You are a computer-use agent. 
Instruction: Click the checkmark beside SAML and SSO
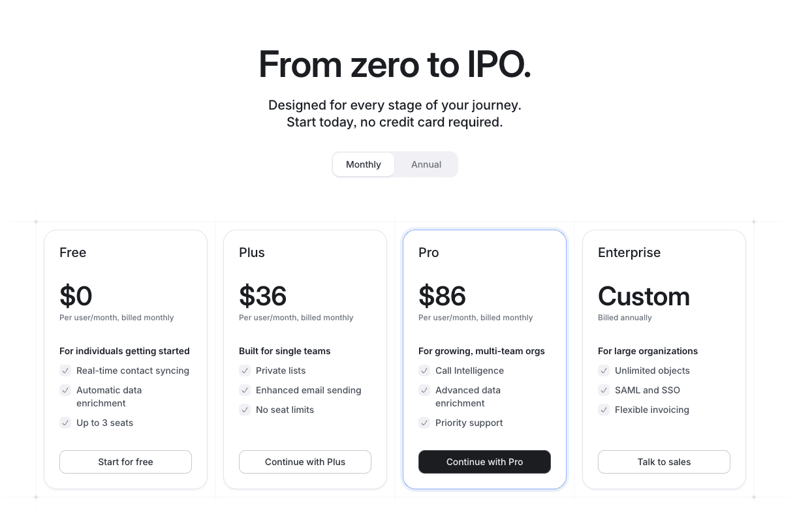604,390
